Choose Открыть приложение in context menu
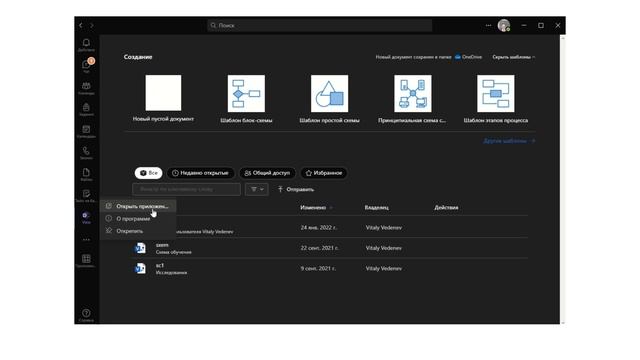The width and height of the screenshot is (640, 360). 138,206
